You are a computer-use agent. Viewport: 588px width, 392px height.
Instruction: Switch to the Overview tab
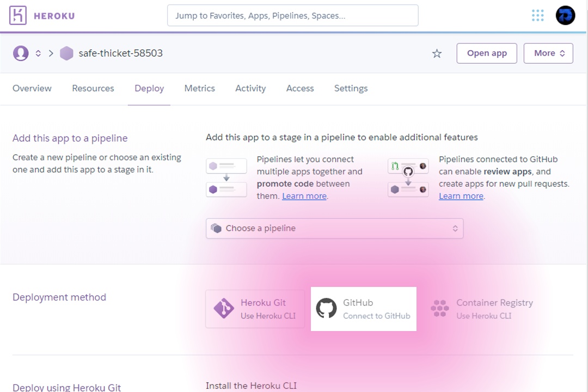pyautogui.click(x=32, y=89)
